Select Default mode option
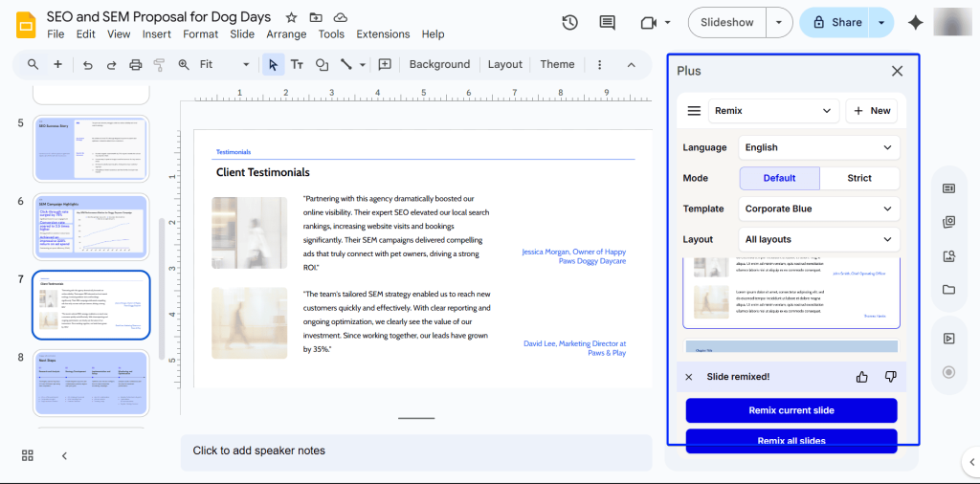 (779, 178)
